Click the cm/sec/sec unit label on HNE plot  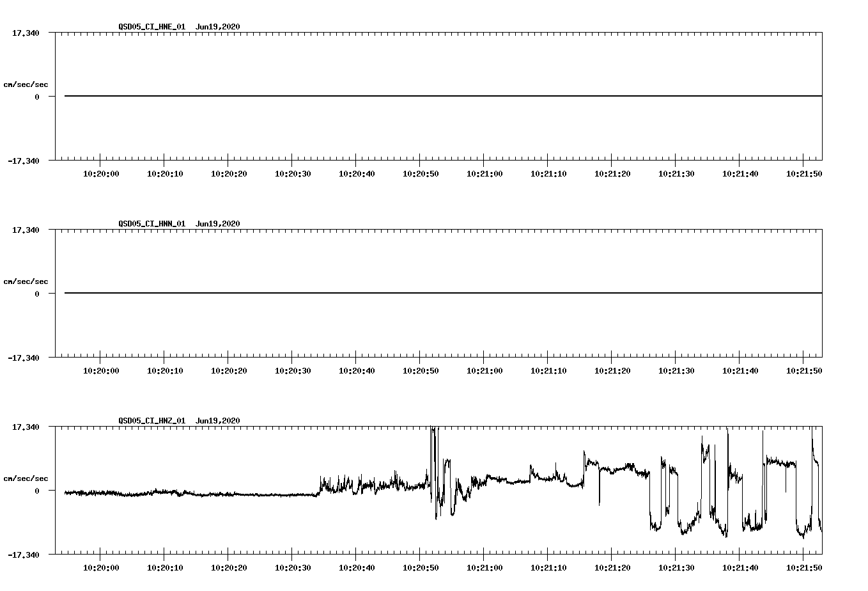coord(26,84)
